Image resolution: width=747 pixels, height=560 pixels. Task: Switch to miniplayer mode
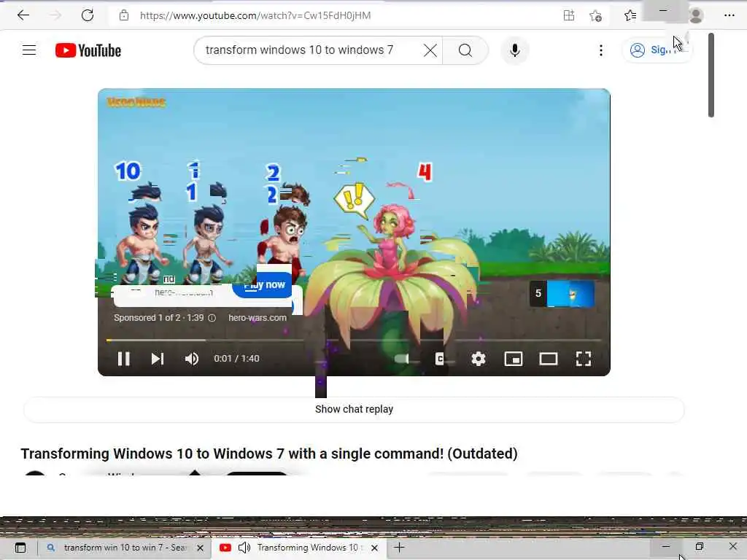pos(514,359)
